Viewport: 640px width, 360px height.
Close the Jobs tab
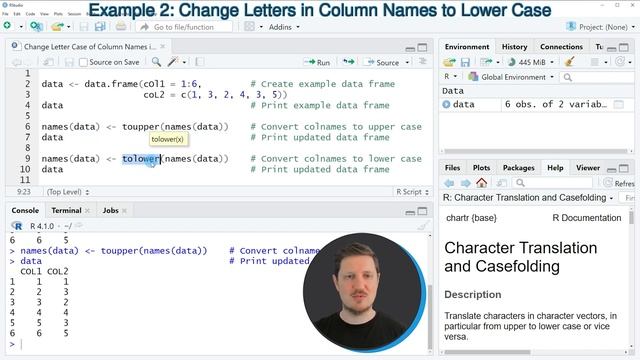click(x=124, y=211)
